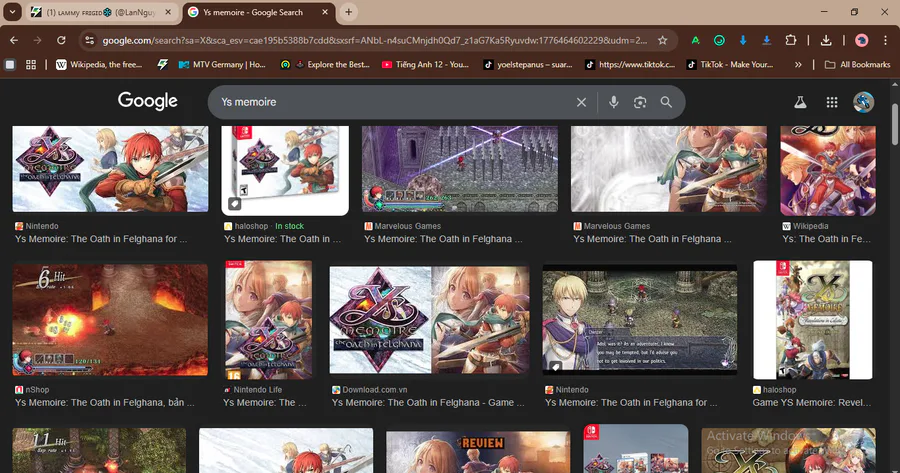Go forward one page in browser history
The image size is (900, 473).
[37, 40]
